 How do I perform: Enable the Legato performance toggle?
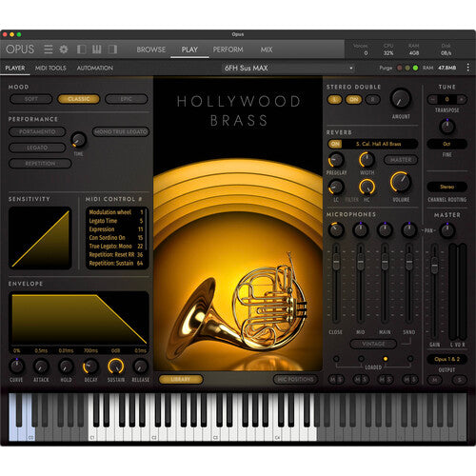pyautogui.click(x=37, y=148)
